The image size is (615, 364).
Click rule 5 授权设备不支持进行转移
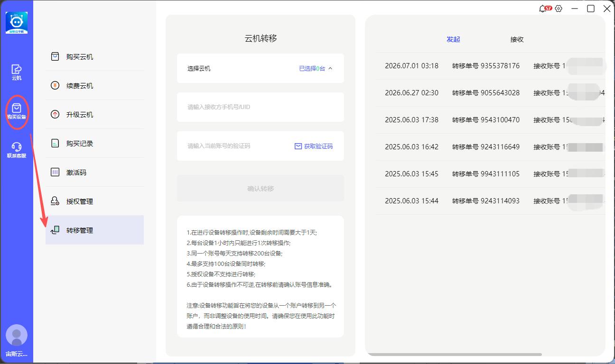click(221, 274)
